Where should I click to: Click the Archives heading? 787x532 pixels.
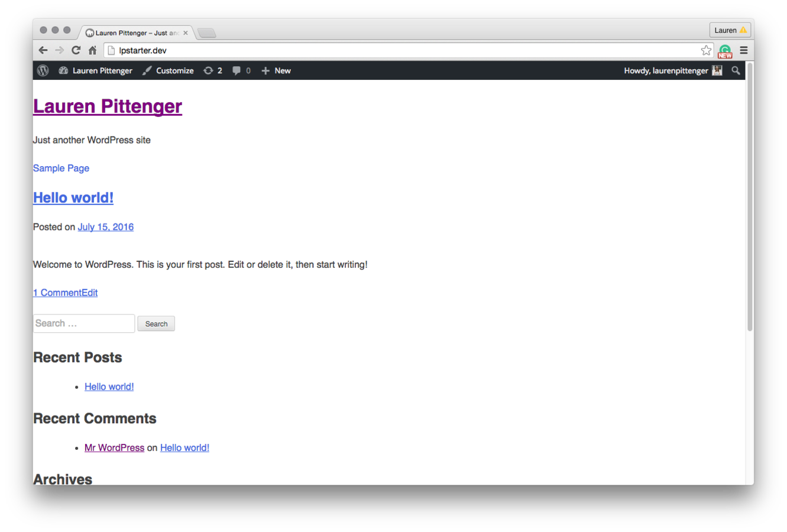[x=63, y=479]
